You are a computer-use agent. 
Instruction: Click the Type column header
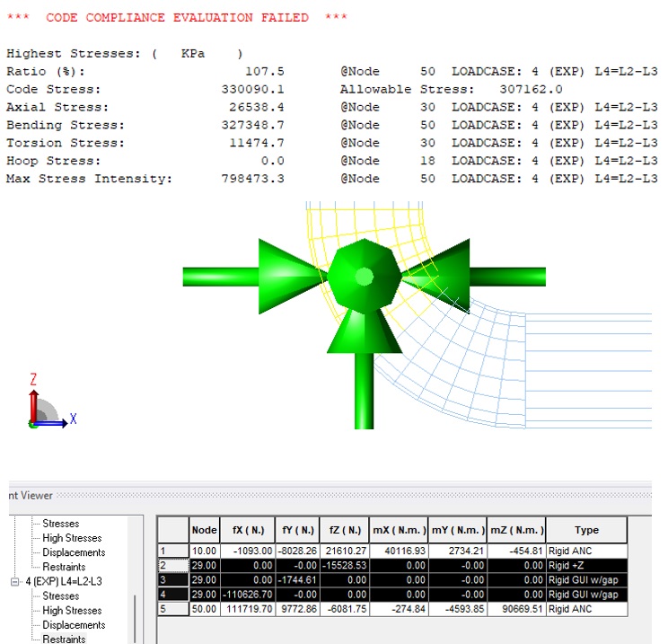[x=586, y=530]
